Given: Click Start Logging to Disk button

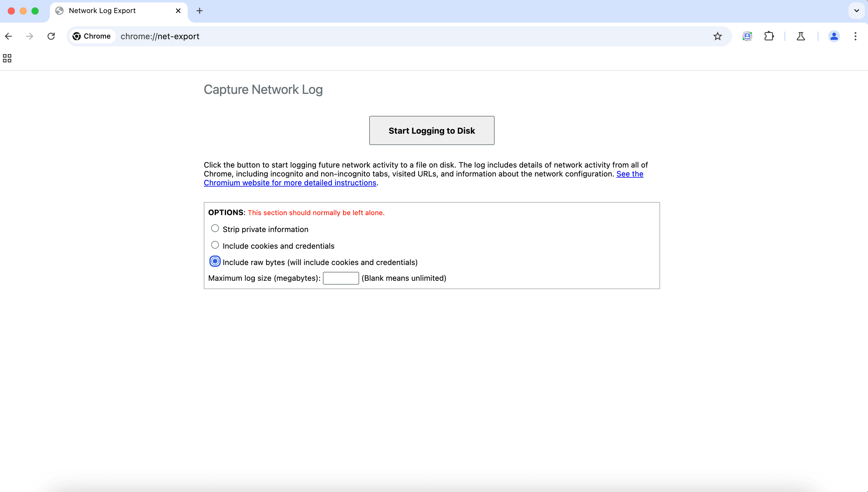Looking at the screenshot, I should tap(432, 130).
